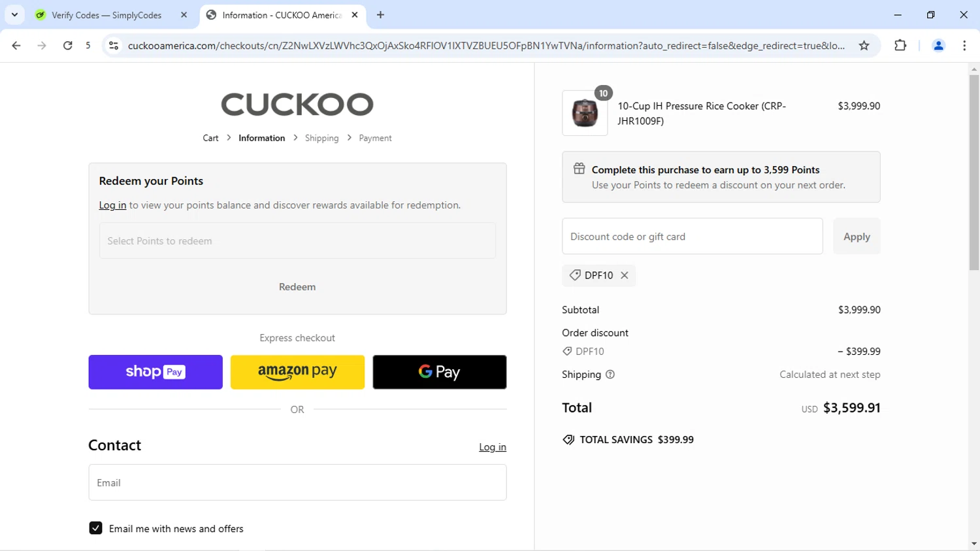The image size is (980, 551).
Task: Click the Subtotal value $3,999.90
Action: point(859,310)
